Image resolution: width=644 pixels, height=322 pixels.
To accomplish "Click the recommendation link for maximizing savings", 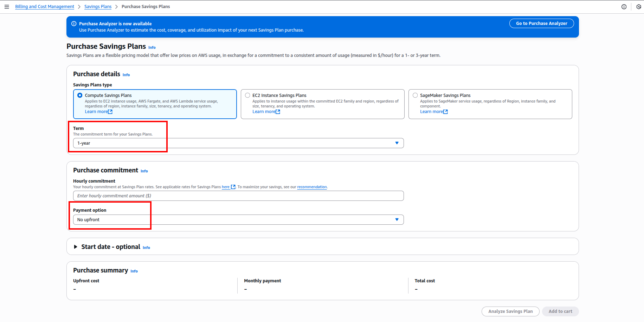I will [312, 187].
